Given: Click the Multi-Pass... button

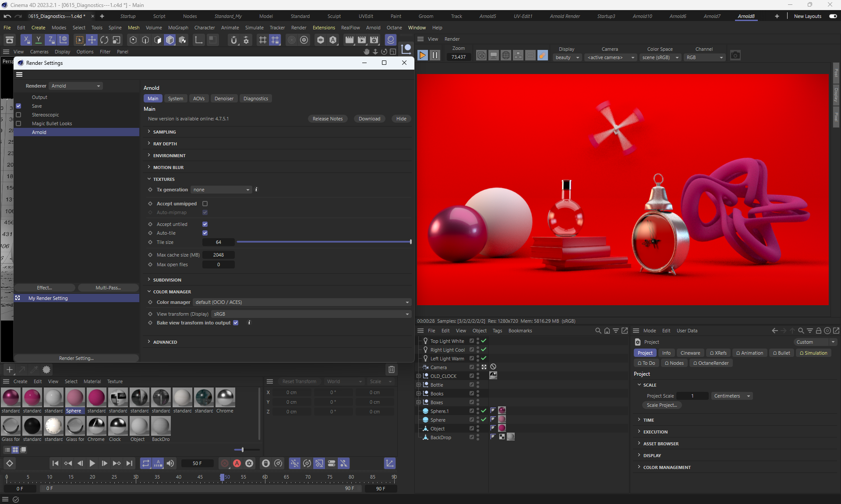Looking at the screenshot, I should [x=108, y=288].
